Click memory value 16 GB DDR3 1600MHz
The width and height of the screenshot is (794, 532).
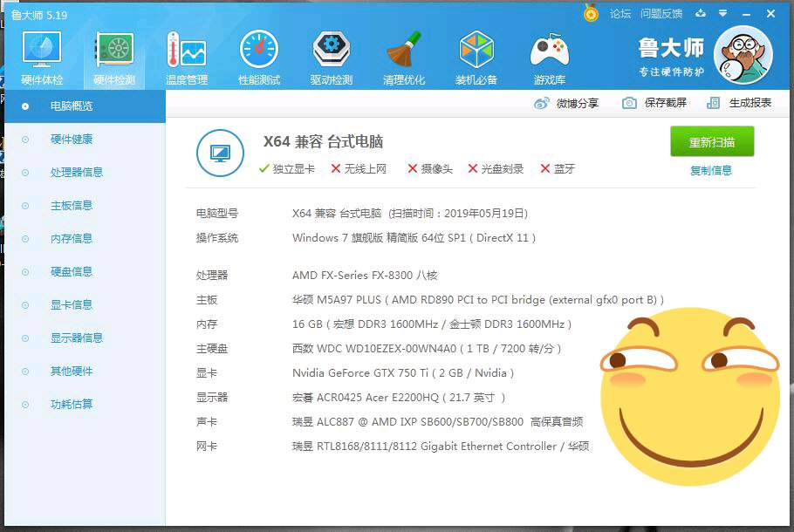click(x=432, y=324)
